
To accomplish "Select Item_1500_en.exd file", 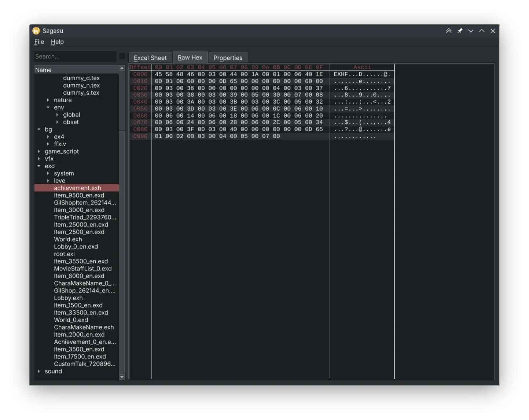I will click(78, 305).
